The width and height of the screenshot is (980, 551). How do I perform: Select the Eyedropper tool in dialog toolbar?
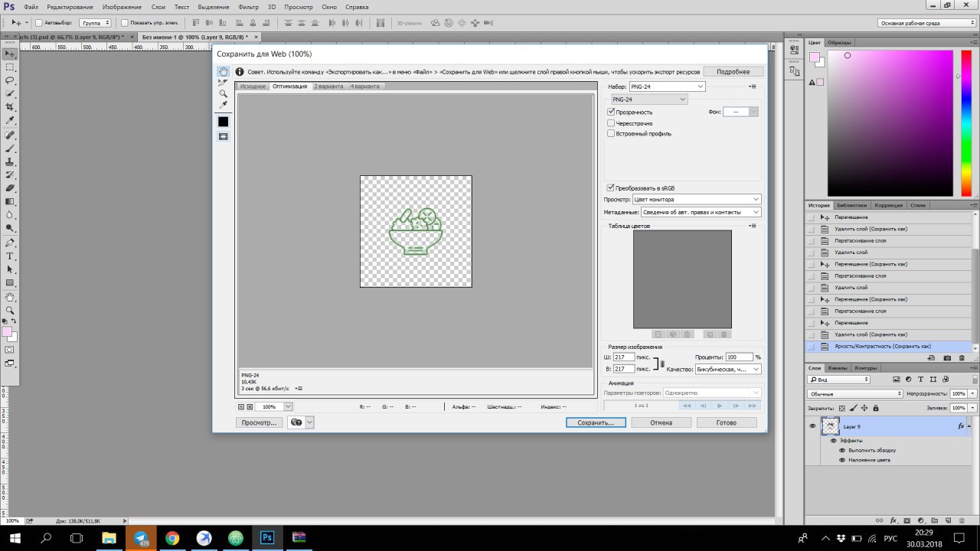pos(223,105)
